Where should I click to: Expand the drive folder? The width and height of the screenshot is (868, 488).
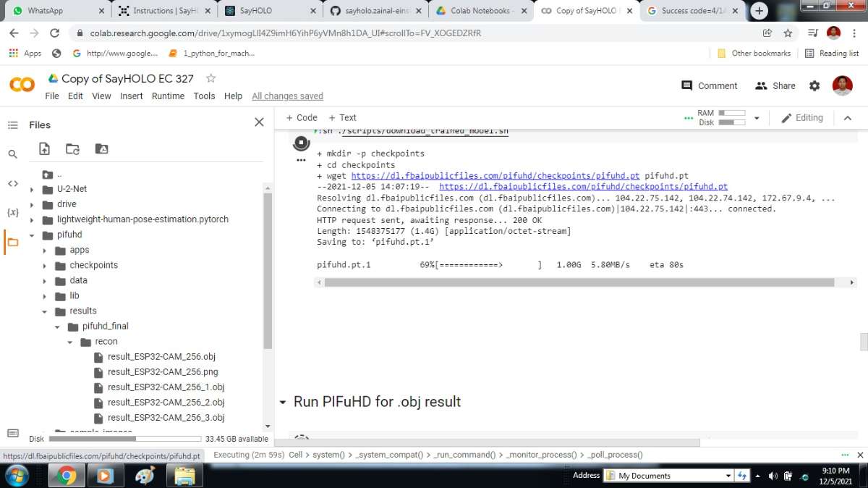pos(32,205)
